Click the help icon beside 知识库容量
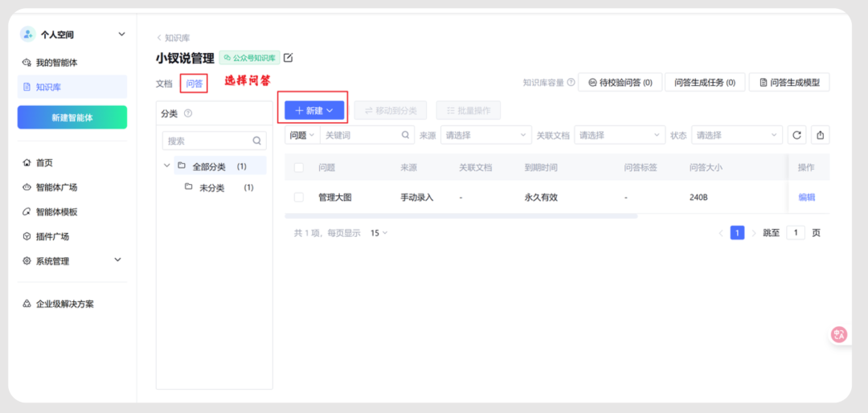 [x=571, y=82]
